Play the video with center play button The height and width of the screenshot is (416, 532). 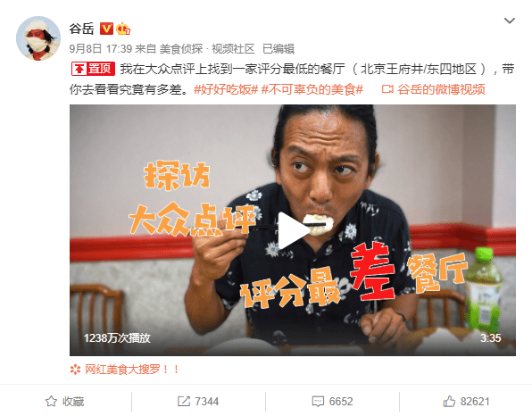point(293,230)
